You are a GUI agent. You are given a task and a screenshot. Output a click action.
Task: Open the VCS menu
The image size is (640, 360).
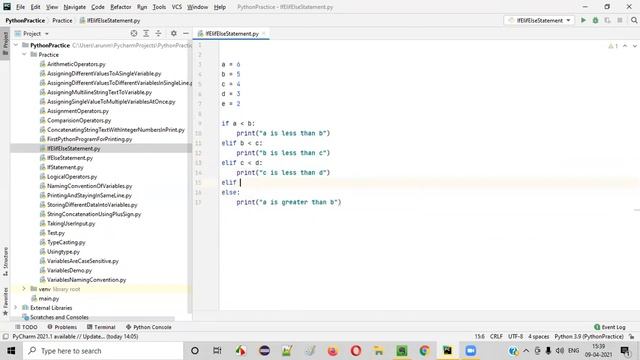click(x=176, y=7)
